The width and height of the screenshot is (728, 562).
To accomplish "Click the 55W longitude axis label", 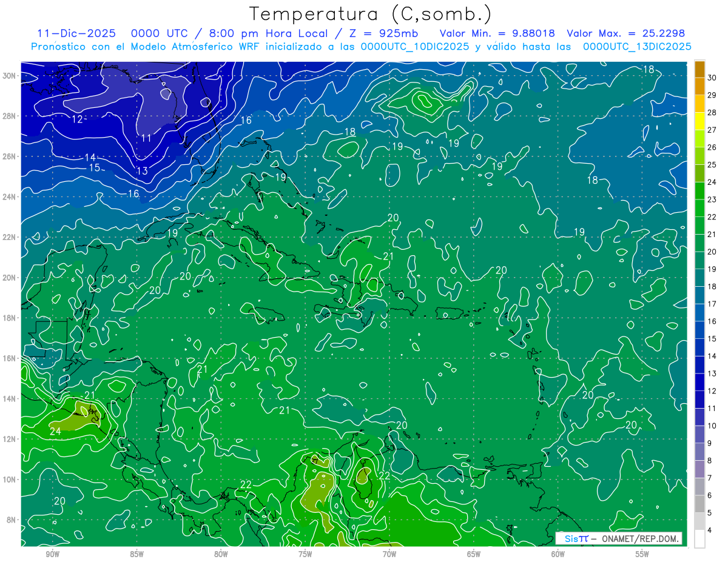I will [x=642, y=554].
